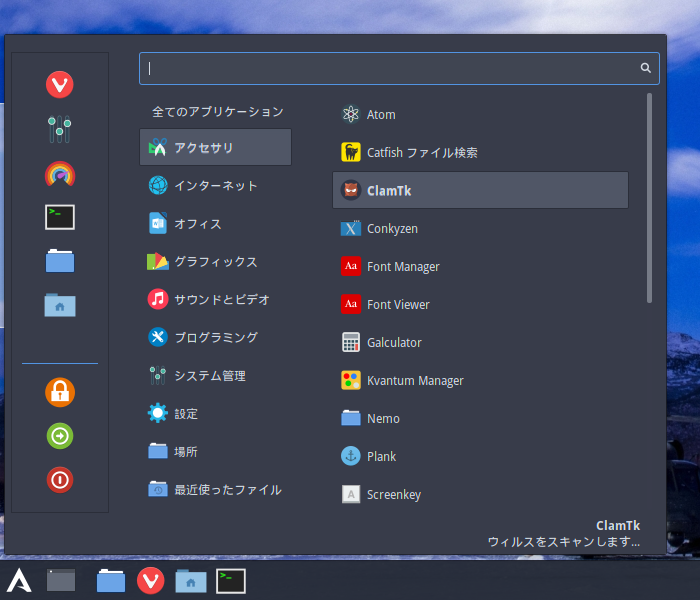
Task: Launch the Atom editor
Action: (480, 114)
